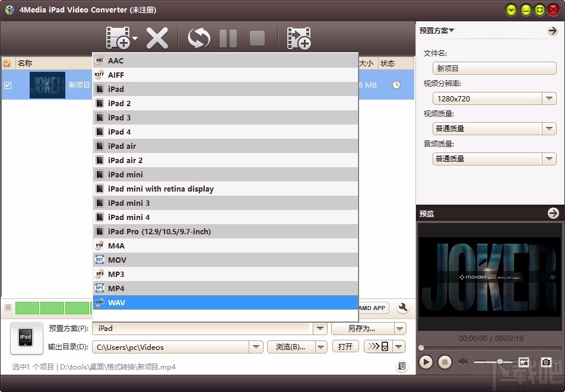The height and width of the screenshot is (392, 565).
Task: Adjust the volume slider in the preview panel
Action: point(500,361)
